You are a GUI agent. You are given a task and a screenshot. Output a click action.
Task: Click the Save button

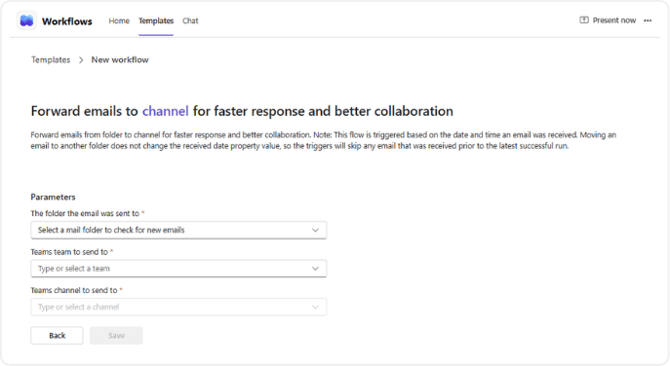pos(116,336)
